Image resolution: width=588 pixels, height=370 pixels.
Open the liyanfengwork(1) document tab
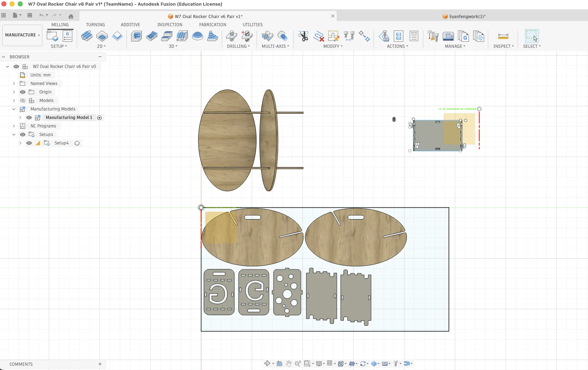pyautogui.click(x=467, y=16)
